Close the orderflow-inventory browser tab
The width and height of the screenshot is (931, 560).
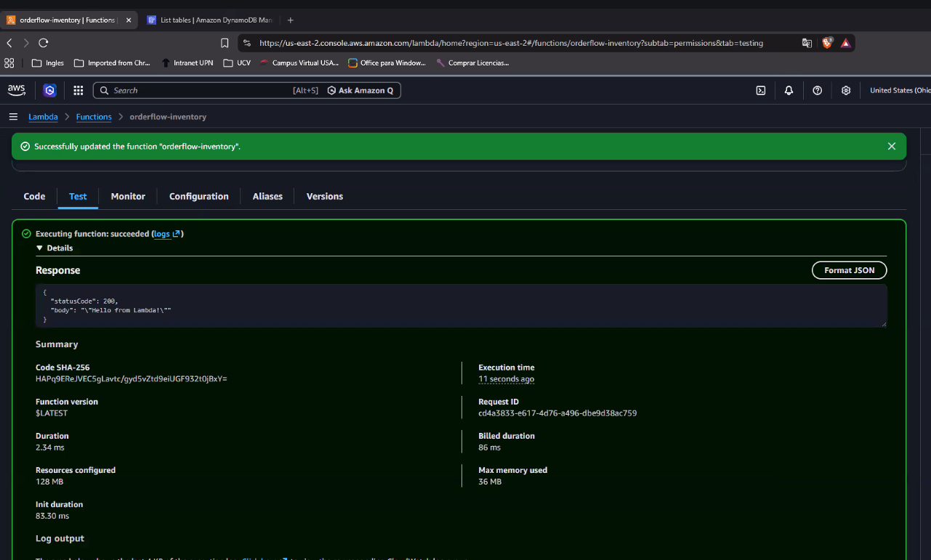coord(129,20)
